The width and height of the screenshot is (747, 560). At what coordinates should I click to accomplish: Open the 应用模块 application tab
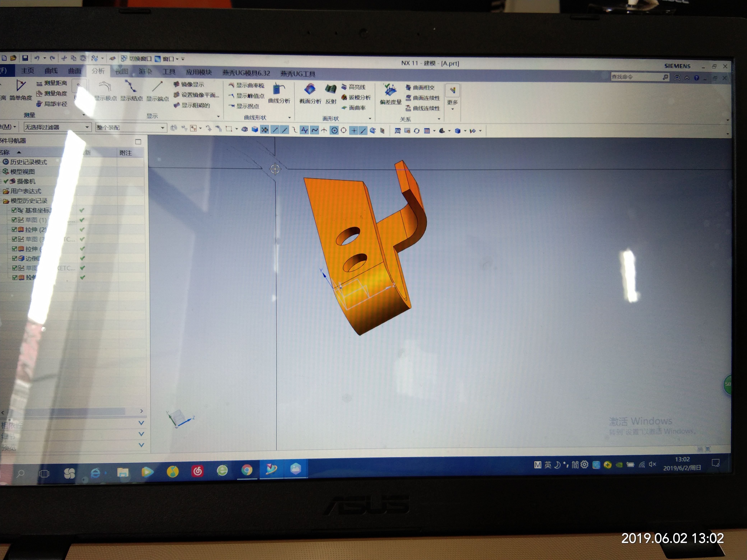[x=199, y=72]
